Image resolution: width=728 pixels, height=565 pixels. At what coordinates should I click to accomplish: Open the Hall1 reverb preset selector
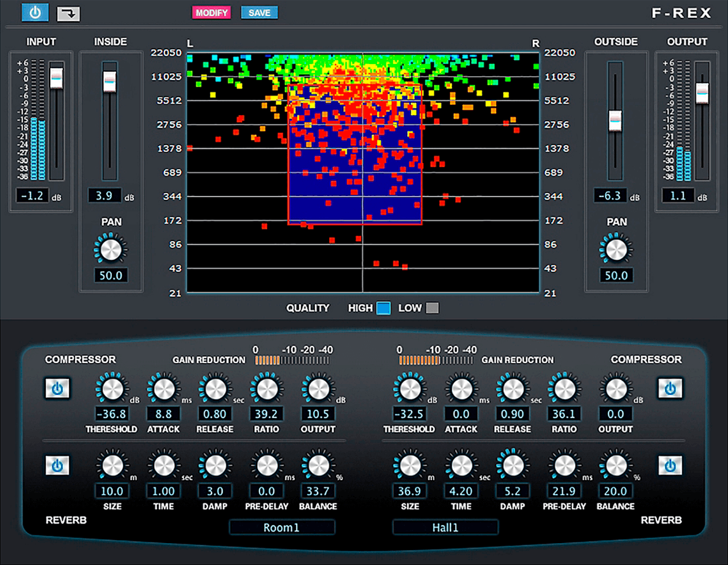pyautogui.click(x=445, y=528)
